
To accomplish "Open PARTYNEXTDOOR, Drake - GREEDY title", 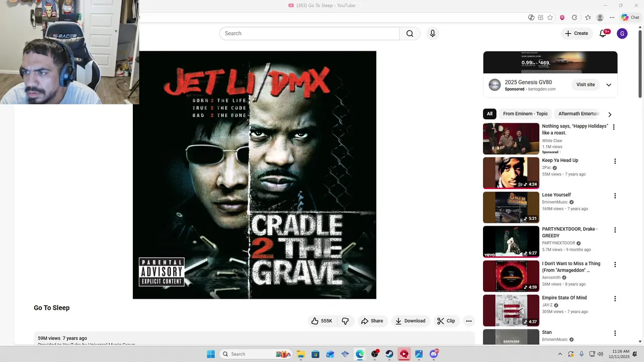I will pyautogui.click(x=570, y=232).
